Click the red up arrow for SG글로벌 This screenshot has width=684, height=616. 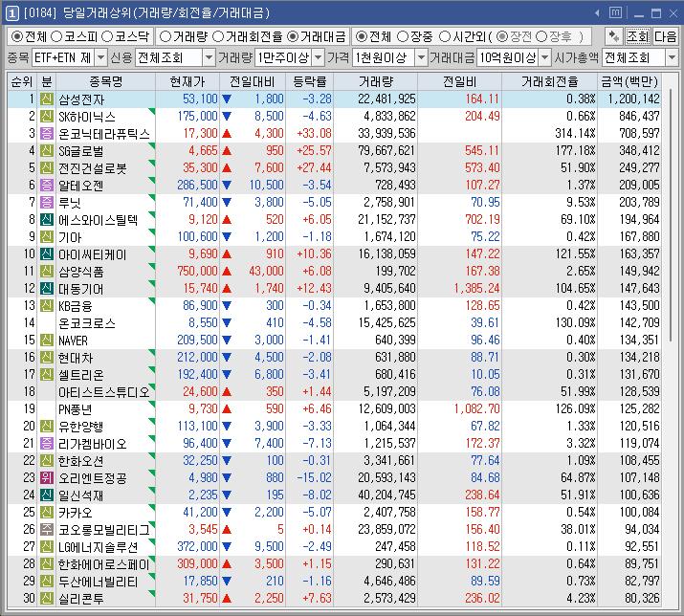coord(227,151)
